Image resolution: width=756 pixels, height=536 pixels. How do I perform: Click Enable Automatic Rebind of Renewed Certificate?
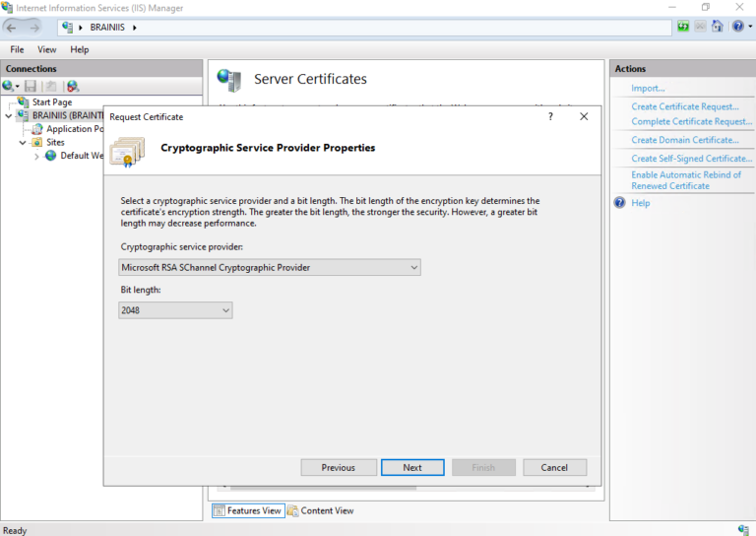686,180
